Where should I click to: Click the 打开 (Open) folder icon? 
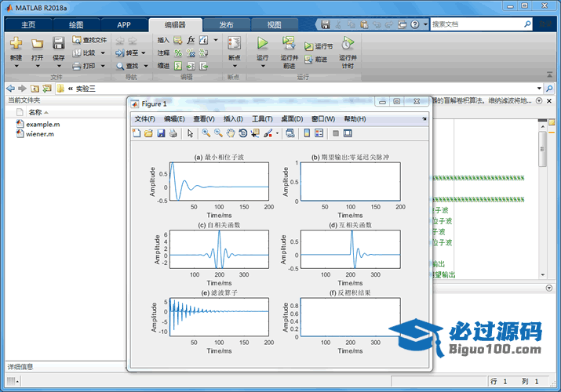37,44
